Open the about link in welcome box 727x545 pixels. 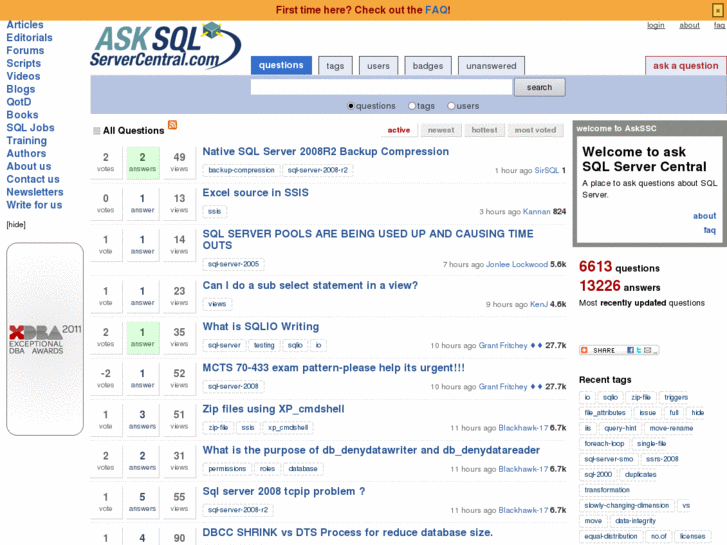click(x=704, y=216)
